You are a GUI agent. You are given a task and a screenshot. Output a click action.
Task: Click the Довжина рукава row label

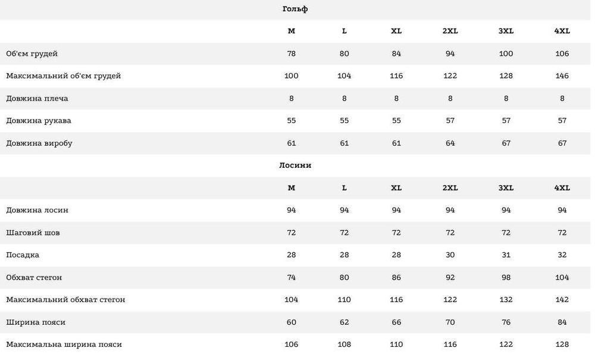pos(39,121)
